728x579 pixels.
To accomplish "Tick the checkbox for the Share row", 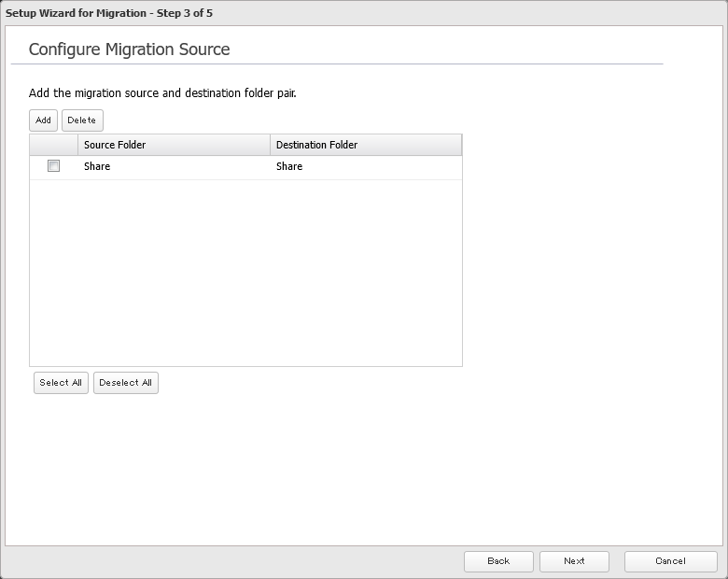I will (53, 166).
